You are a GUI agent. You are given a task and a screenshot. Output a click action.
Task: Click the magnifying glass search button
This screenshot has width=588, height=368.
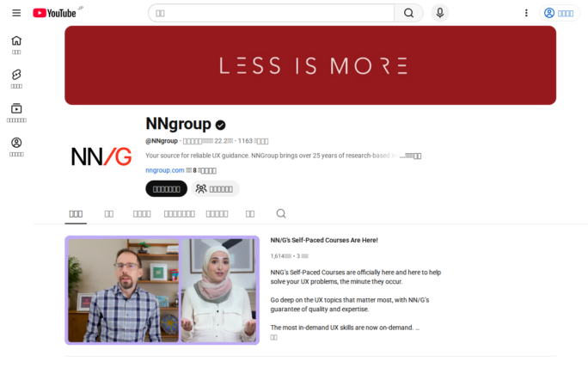point(408,13)
